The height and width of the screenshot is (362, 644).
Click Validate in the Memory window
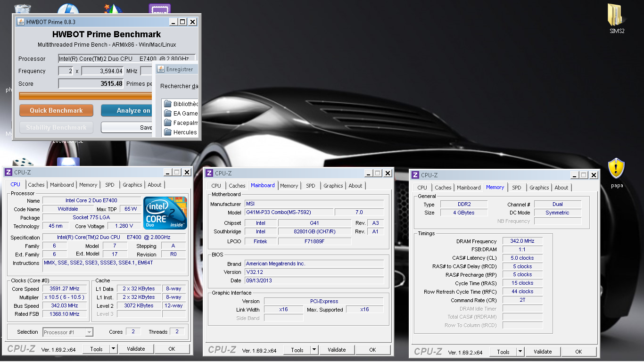[x=543, y=352]
